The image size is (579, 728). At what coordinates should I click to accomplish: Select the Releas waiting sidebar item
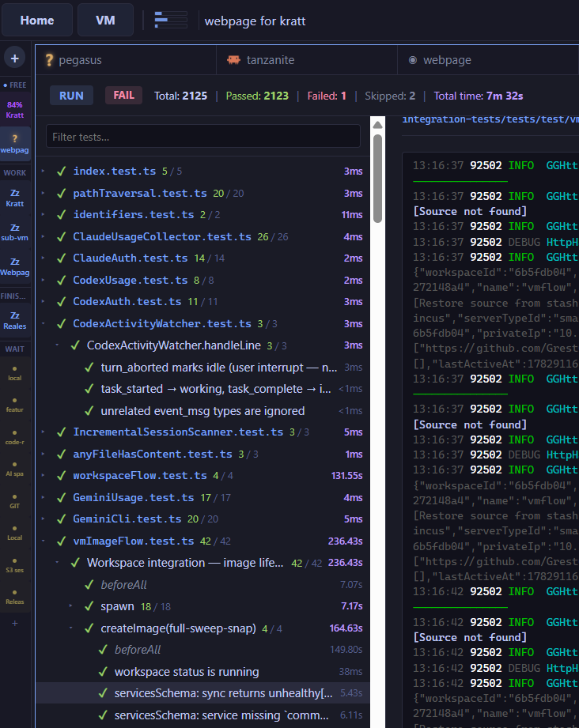[x=15, y=597]
